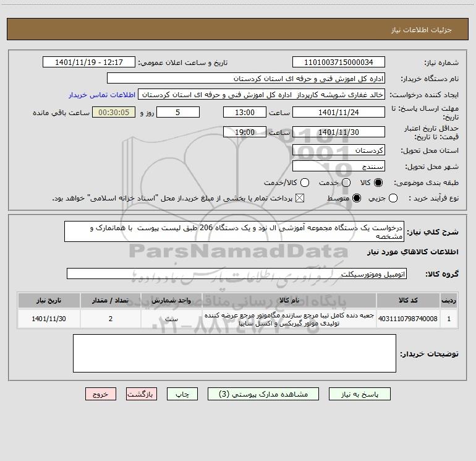Click the تعداد / مقدار column header
This screenshot has height=461, width=476.
111,300
